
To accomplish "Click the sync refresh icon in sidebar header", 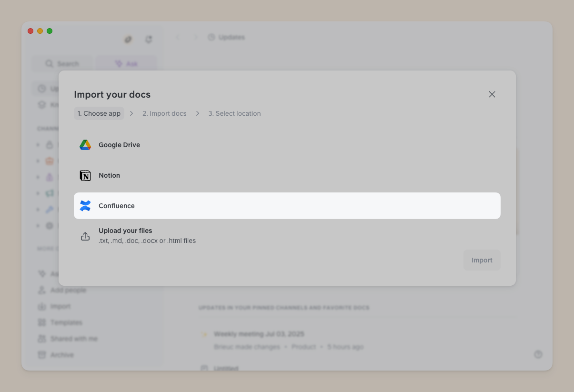I will pyautogui.click(x=149, y=40).
